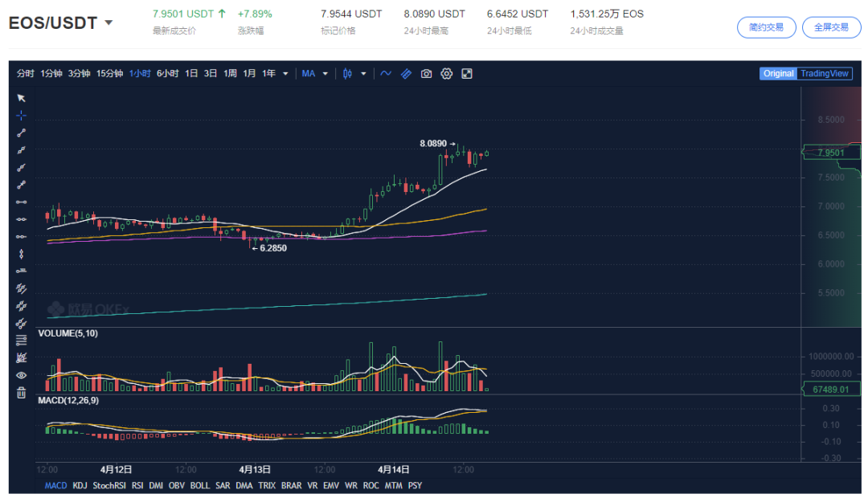Select the EMV indicator tab
868x498 pixels.
pyautogui.click(x=331, y=485)
